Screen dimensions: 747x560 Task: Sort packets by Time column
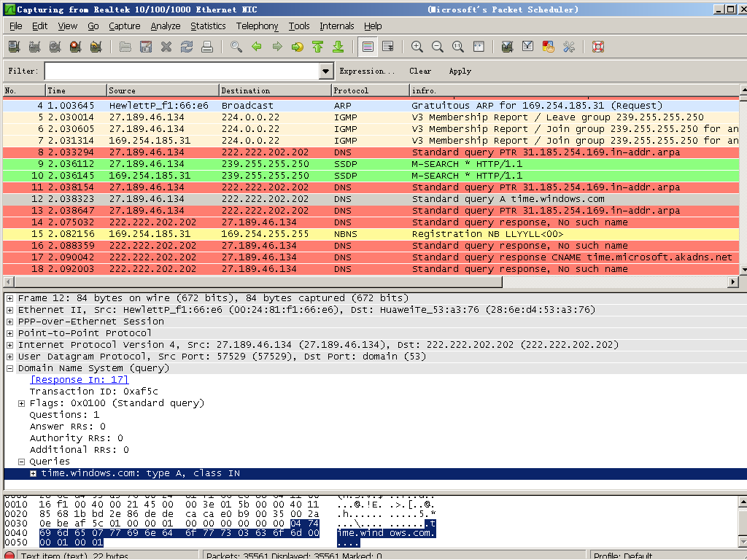tap(76, 90)
